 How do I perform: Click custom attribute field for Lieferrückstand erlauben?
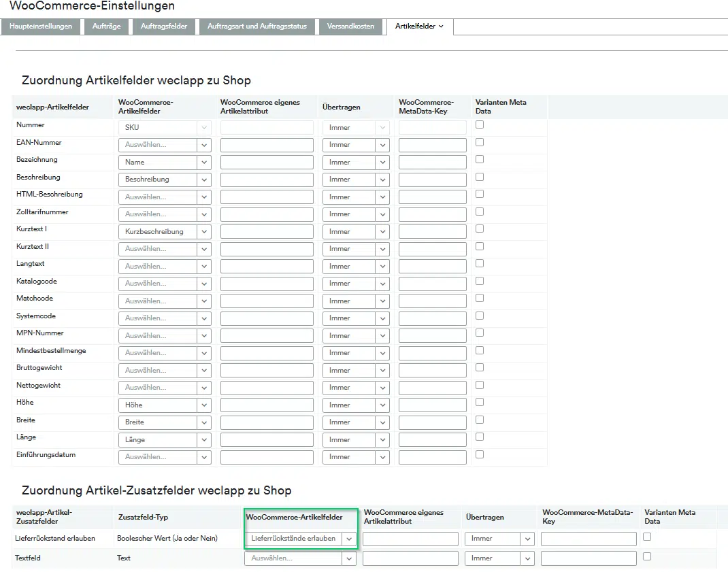(x=410, y=539)
